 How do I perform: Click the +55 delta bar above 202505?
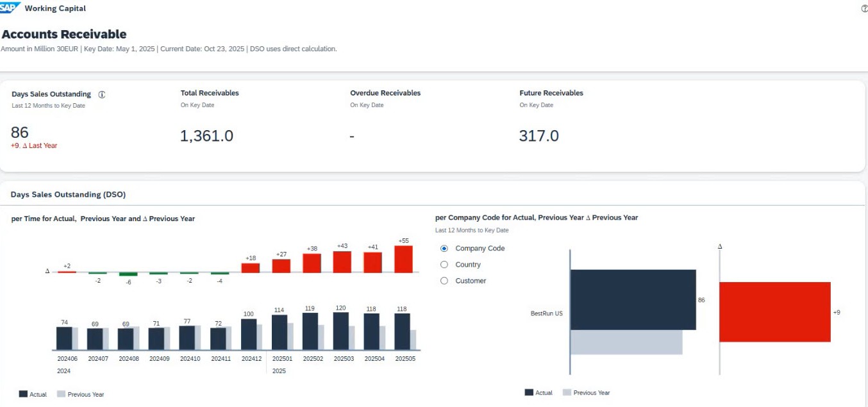coord(405,261)
